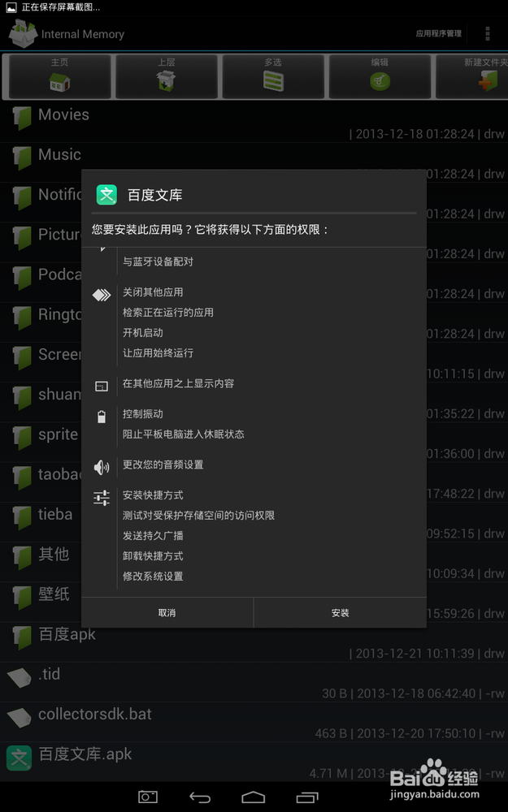This screenshot has height=812, width=508.
Task: Tap the Android home navigation button
Action: click(254, 797)
